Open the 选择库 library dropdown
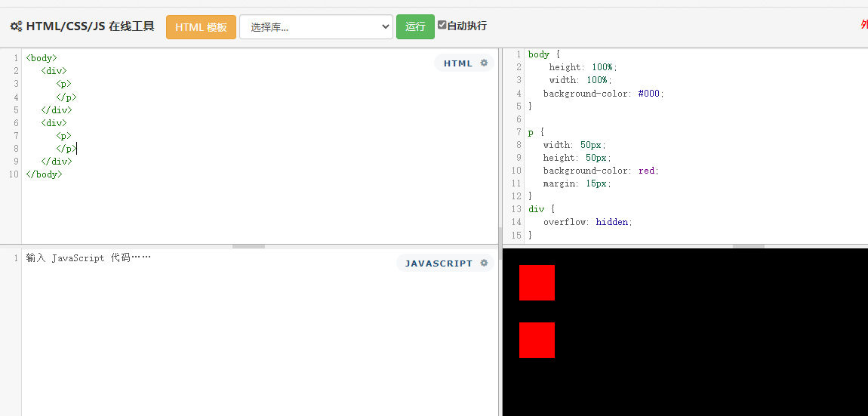The image size is (868, 416). tap(316, 27)
